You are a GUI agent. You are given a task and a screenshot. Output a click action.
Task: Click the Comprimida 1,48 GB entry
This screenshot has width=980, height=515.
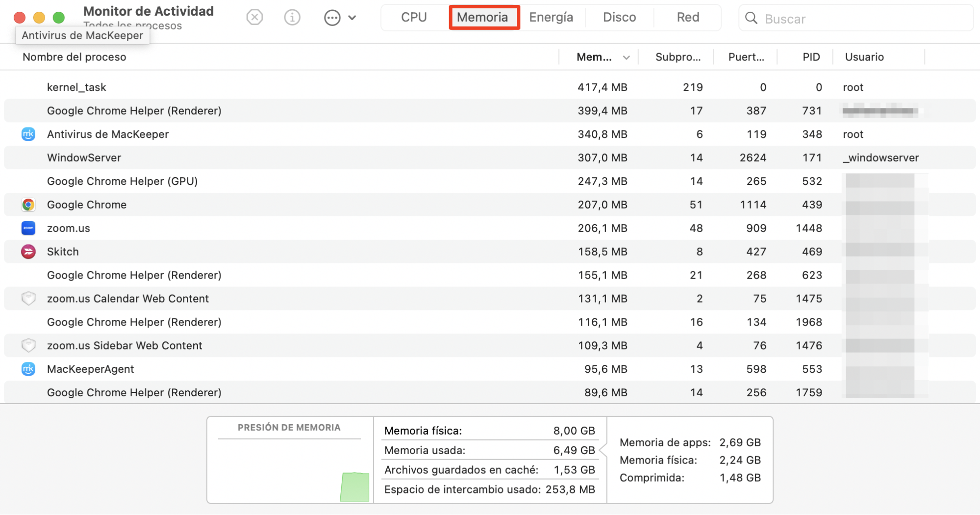tap(690, 478)
